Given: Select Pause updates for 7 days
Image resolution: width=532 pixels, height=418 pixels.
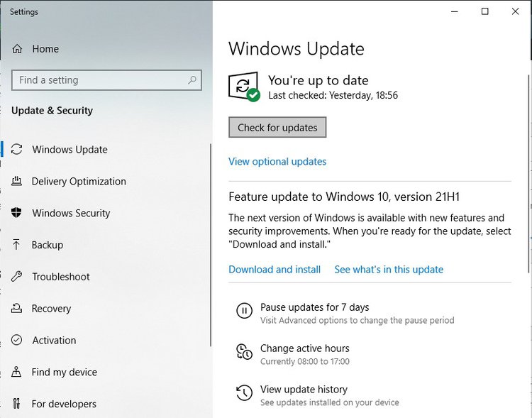Looking at the screenshot, I should point(314,307).
